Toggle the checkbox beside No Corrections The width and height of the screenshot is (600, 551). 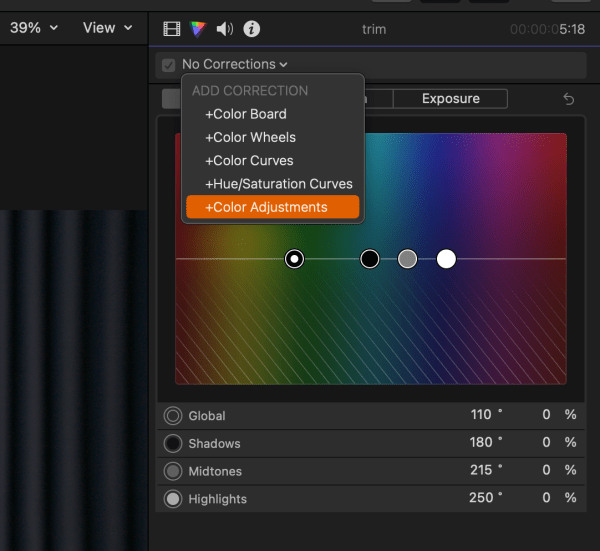[169, 65]
